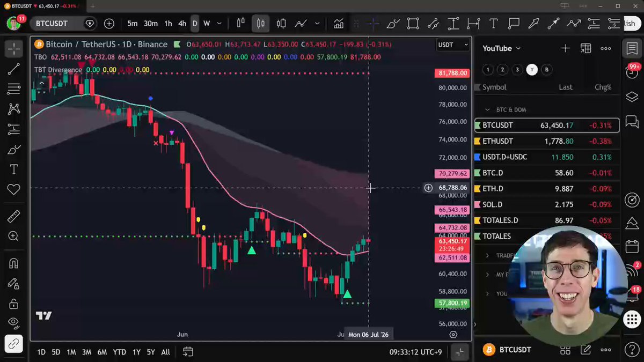Click the BTCUSDT symbol search button
Viewport: 644px width, 362px height.
tap(52, 24)
